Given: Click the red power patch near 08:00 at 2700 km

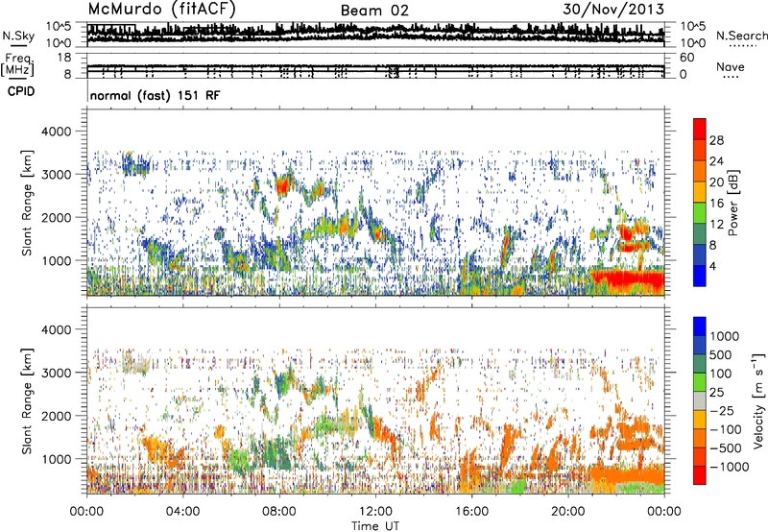Looking at the screenshot, I should point(282,186).
